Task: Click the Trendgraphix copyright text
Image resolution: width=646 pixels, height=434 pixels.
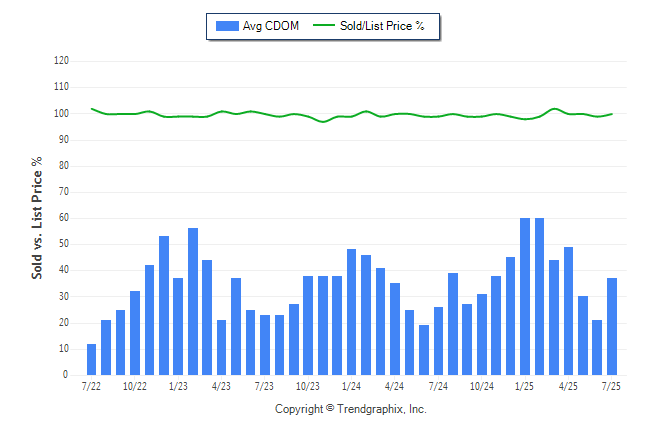Action: click(351, 409)
